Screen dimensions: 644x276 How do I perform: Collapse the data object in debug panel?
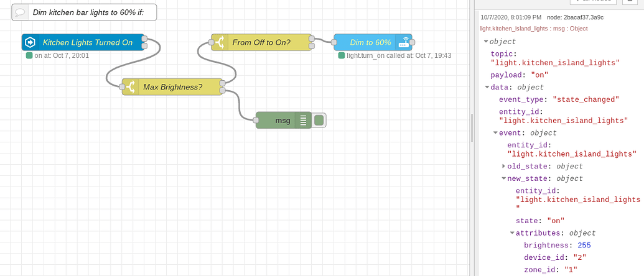pos(487,88)
